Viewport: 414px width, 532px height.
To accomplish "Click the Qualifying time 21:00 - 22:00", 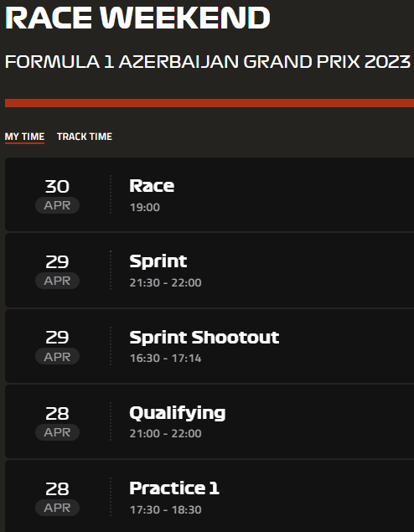I will click(166, 434).
